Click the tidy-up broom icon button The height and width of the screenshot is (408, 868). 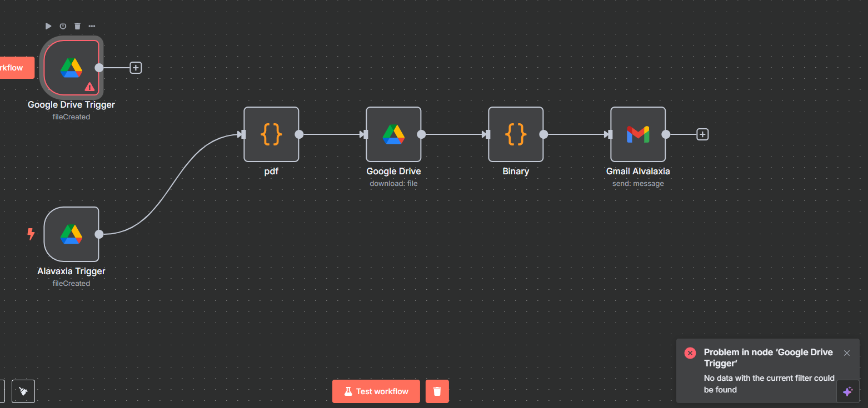tap(23, 391)
